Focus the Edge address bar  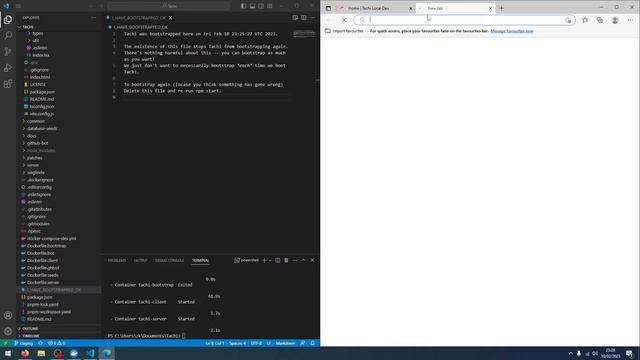click(x=464, y=20)
